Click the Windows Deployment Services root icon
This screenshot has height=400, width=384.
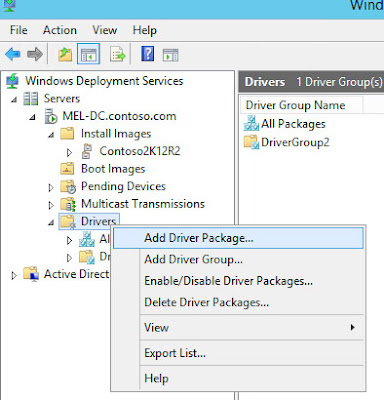point(12,81)
